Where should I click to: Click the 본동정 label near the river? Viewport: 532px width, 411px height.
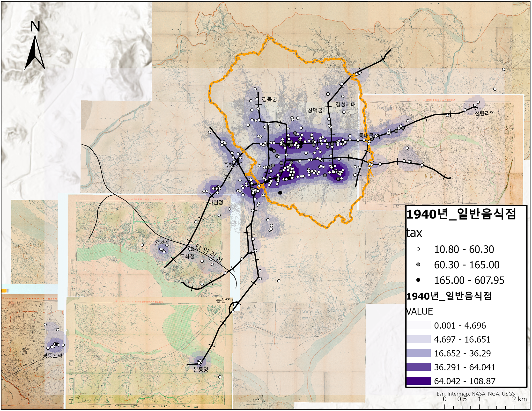[200, 369]
